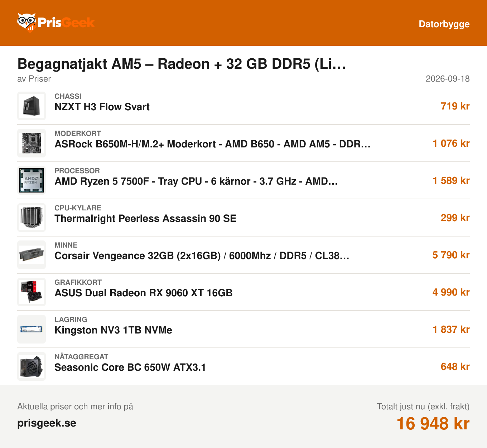Select Thermalright Peerless Assassin 90 SE name
This screenshot has width=487, height=448.
[145, 219]
